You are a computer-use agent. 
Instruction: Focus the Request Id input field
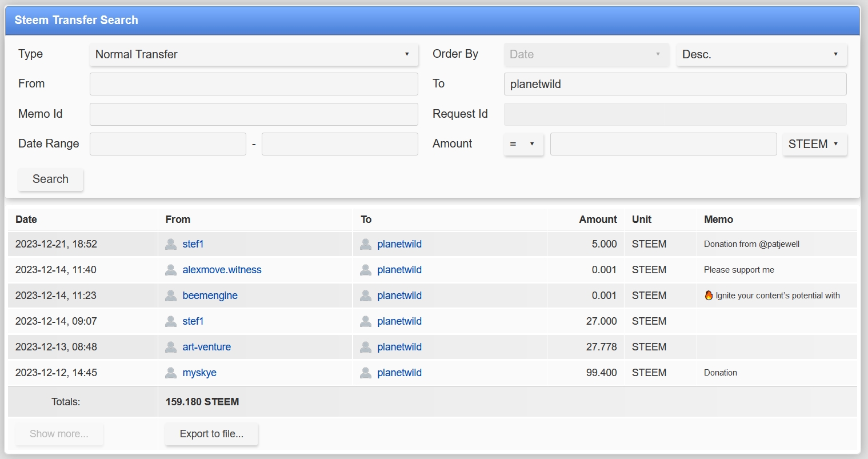(x=675, y=114)
